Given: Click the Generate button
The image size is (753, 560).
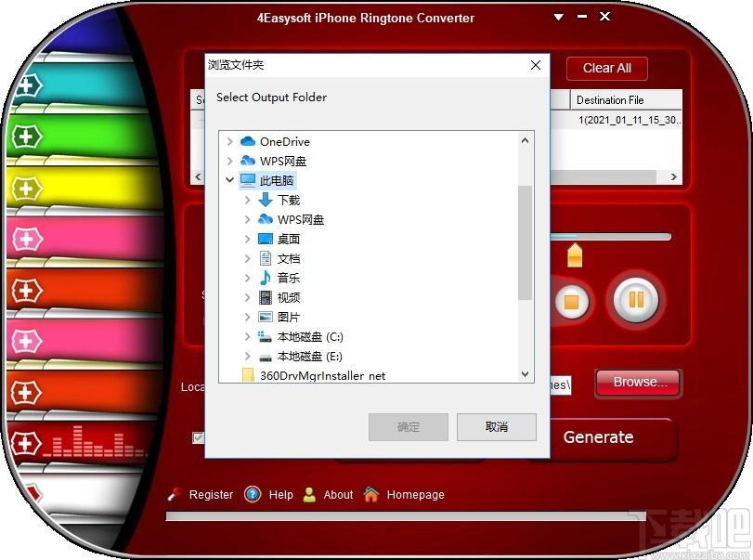Looking at the screenshot, I should click(x=598, y=437).
